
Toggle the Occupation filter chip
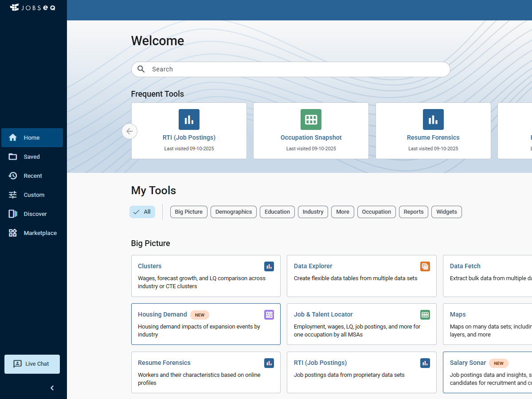(x=376, y=212)
